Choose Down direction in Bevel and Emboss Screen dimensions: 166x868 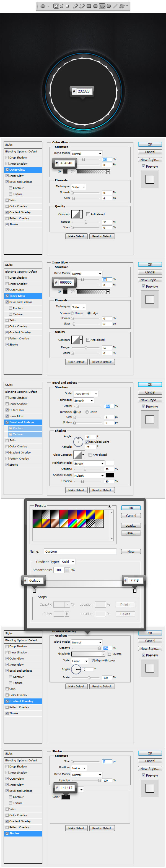pyautogui.click(x=87, y=412)
